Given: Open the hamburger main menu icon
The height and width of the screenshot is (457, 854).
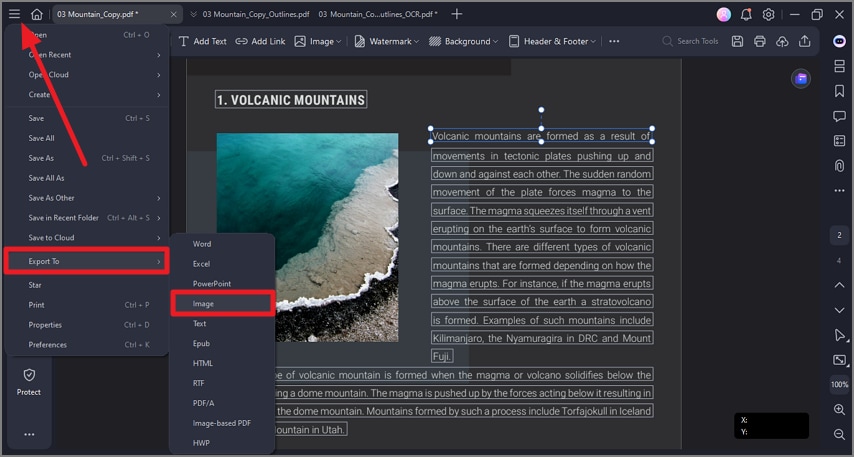Looking at the screenshot, I should pyautogui.click(x=15, y=14).
